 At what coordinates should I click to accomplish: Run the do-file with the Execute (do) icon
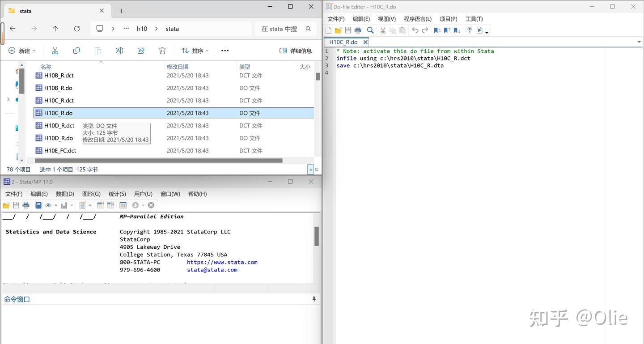click(480, 30)
